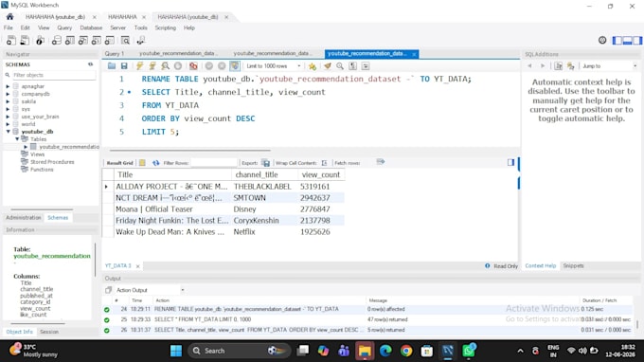The width and height of the screenshot is (644, 362).
Task: Close the active youtube_recommendation_data tab
Action: tap(414, 54)
